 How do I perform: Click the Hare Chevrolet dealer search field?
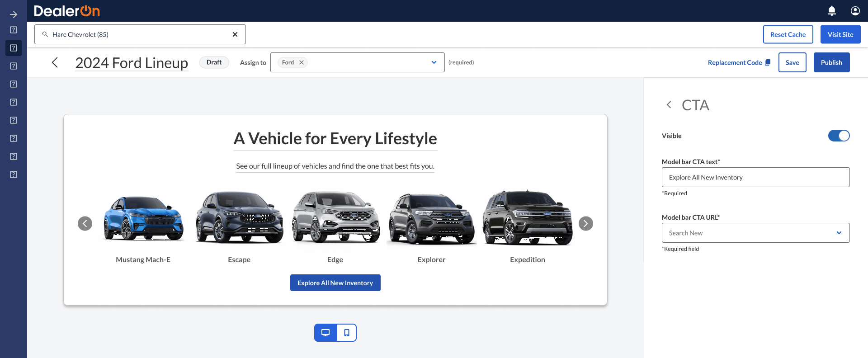(140, 34)
